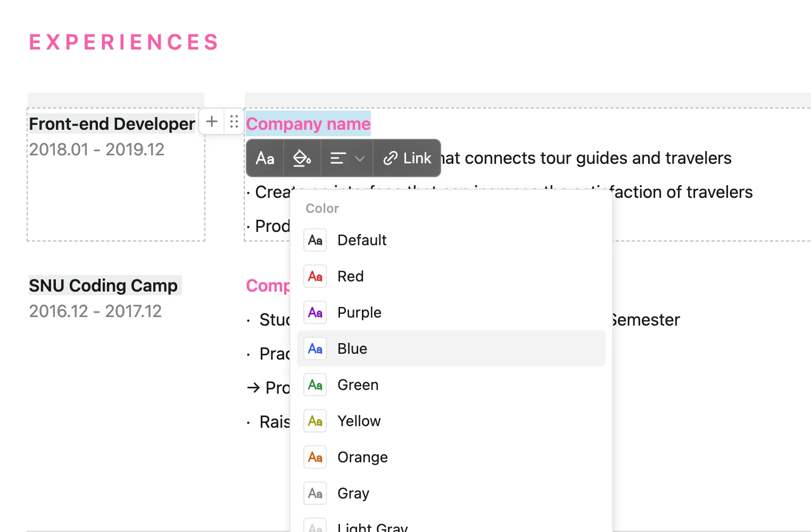Viewport: 811px width, 532px height.
Task: Click the Color section label in menu
Action: (x=322, y=209)
